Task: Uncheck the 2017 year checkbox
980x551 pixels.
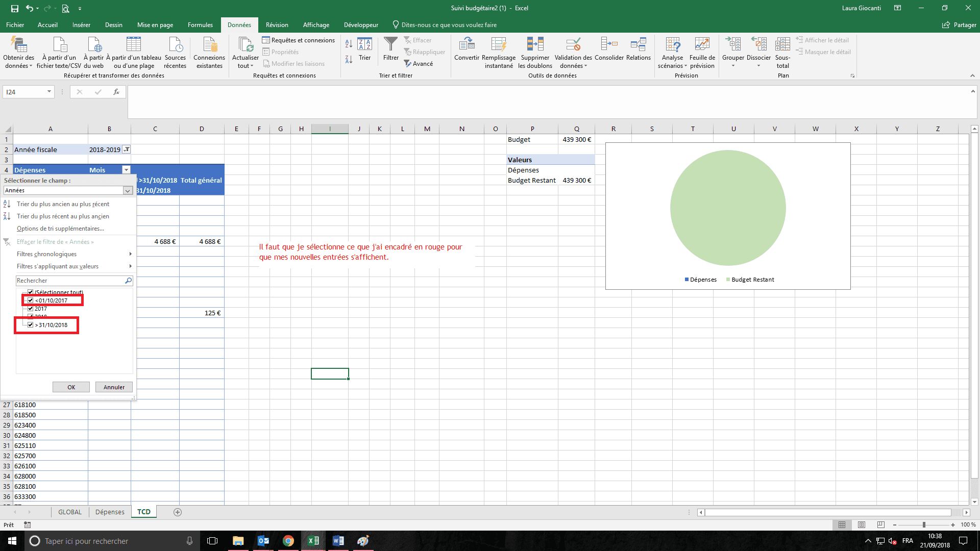Action: 31,309
